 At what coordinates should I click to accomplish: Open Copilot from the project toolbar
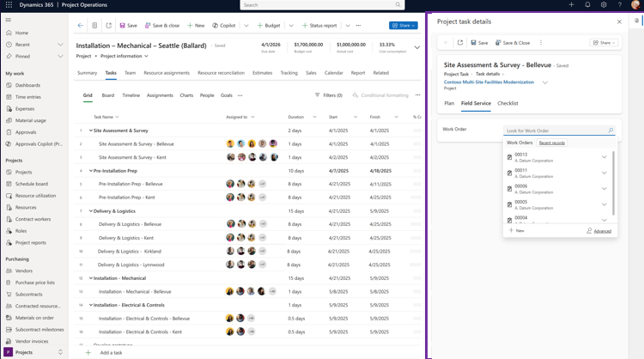pyautogui.click(x=224, y=26)
